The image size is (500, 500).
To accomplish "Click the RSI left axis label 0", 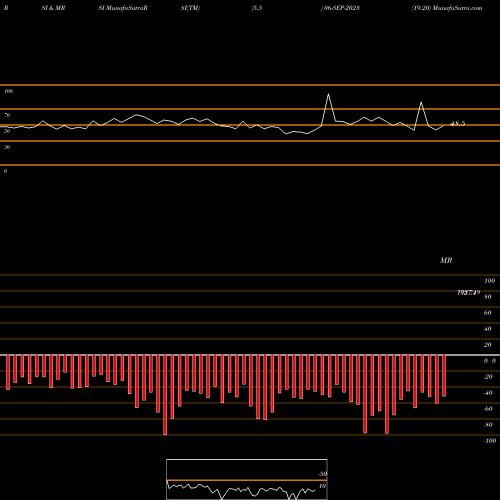I will pyautogui.click(x=5, y=171).
